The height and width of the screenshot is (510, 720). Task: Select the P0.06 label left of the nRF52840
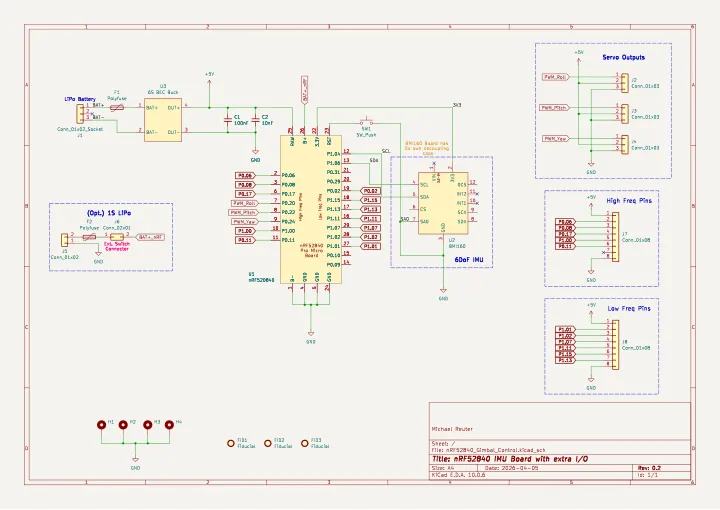[x=245, y=175]
